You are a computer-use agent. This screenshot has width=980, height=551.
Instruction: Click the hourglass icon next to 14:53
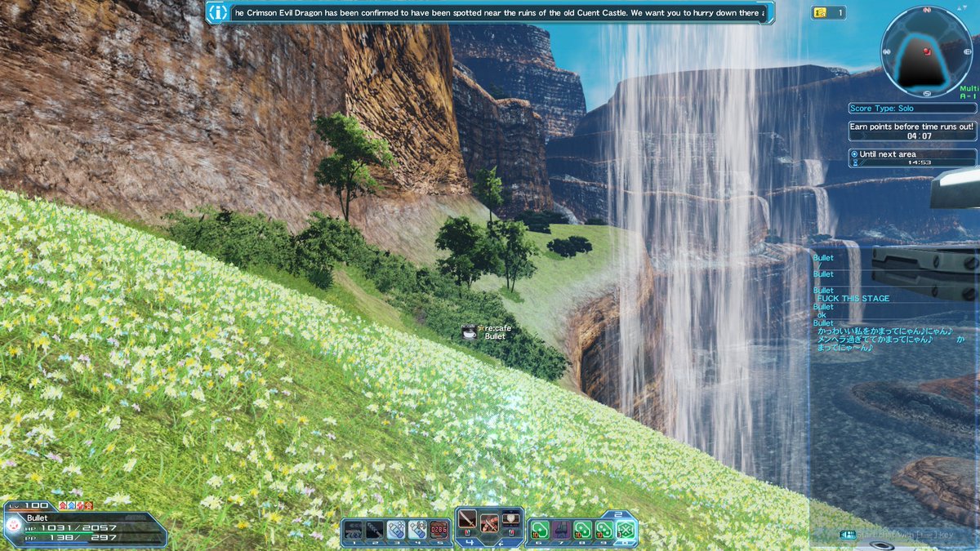pos(855,162)
